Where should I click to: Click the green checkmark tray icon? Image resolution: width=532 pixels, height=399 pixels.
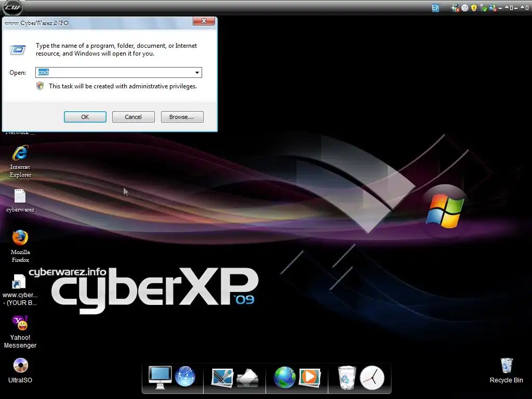(484, 8)
